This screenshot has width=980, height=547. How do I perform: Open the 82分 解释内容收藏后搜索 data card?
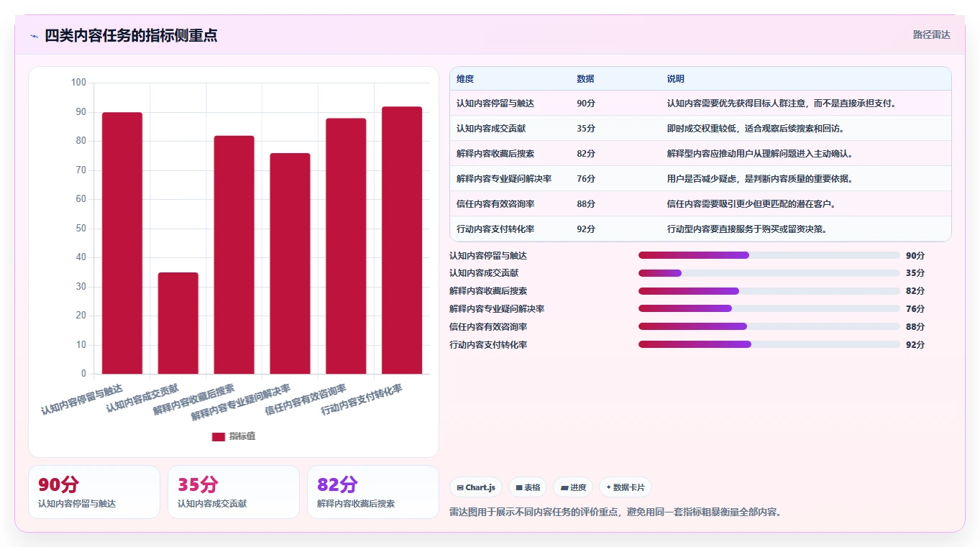click(x=373, y=492)
